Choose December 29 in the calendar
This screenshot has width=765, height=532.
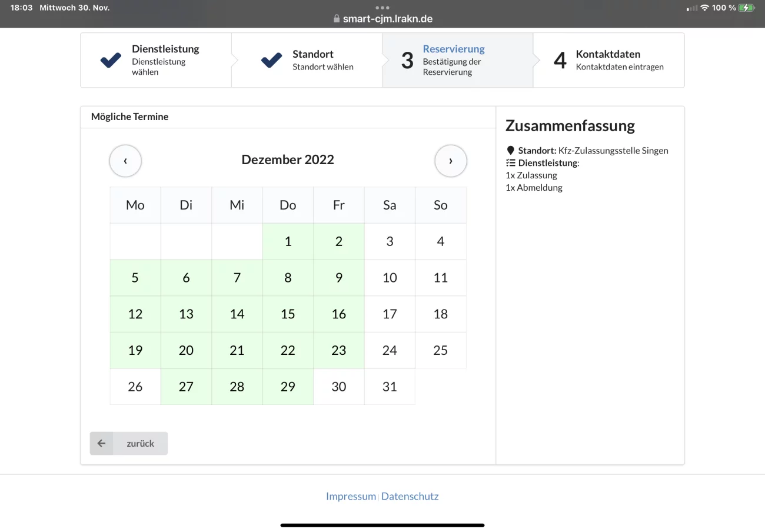(288, 387)
